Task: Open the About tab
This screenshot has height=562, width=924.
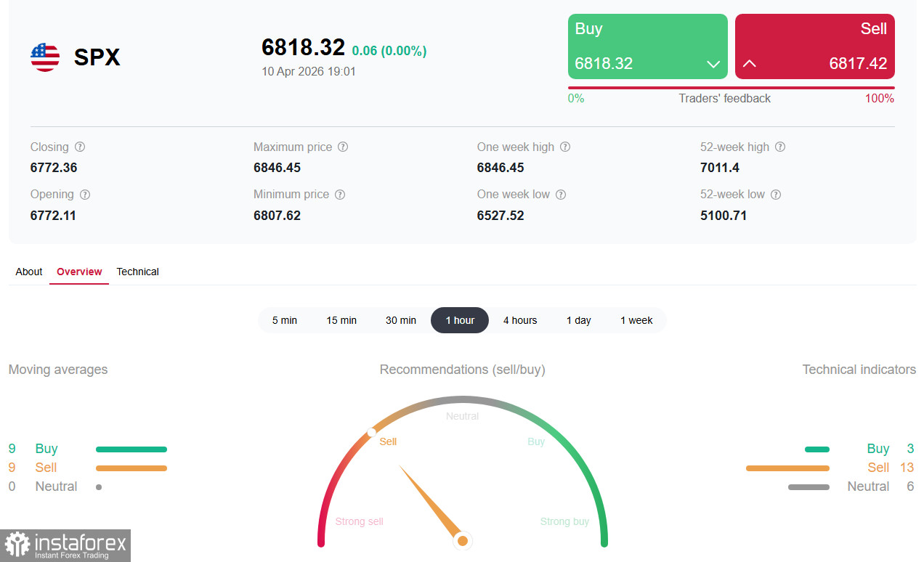Action: point(28,272)
